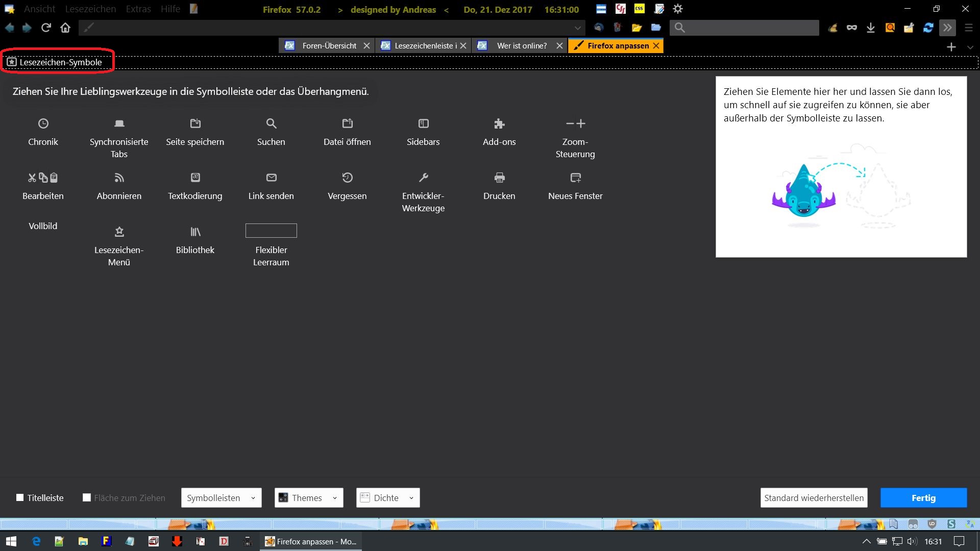Select the Drucken printer icon
The height and width of the screenshot is (551, 980).
pos(499,178)
